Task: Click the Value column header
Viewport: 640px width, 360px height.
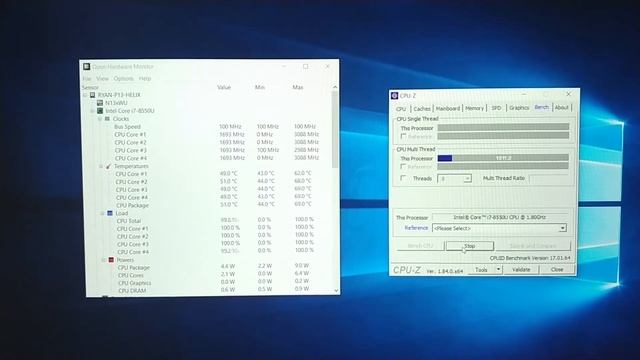Action: [224, 87]
